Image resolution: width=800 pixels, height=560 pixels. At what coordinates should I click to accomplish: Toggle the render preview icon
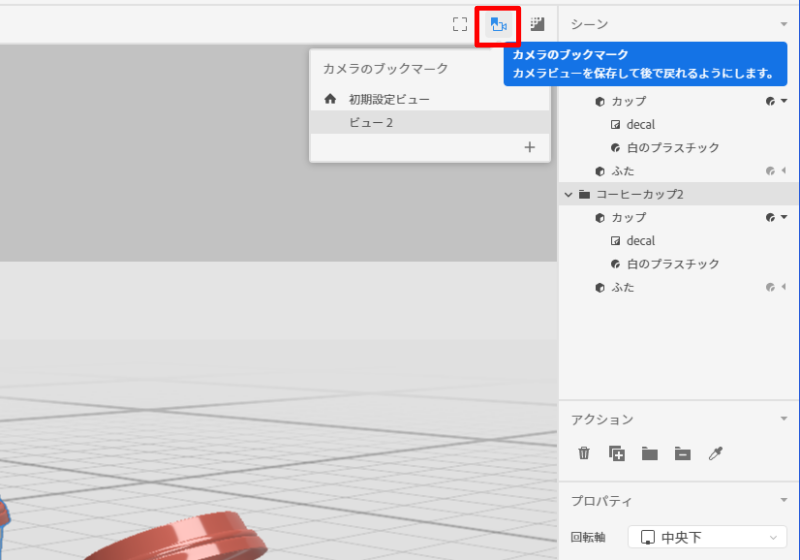pos(537,24)
